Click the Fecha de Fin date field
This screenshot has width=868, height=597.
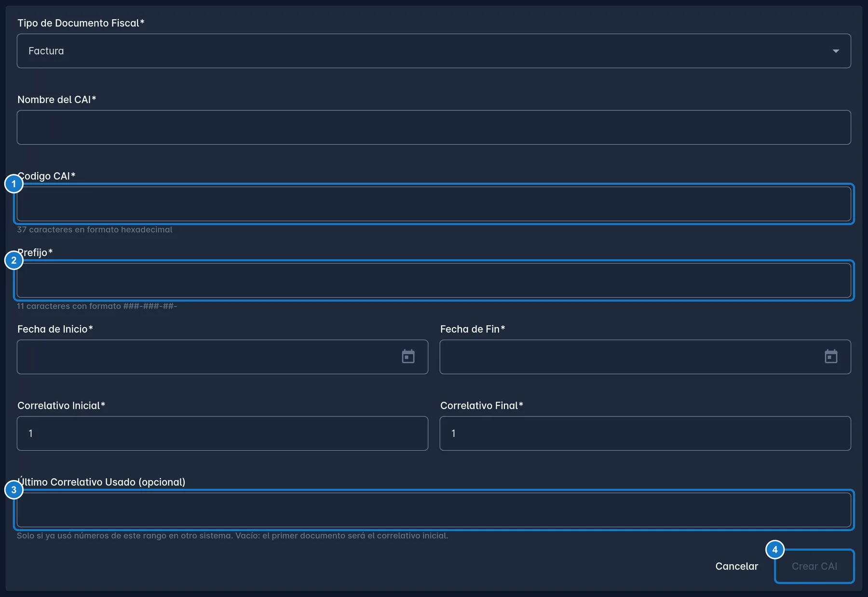point(645,357)
